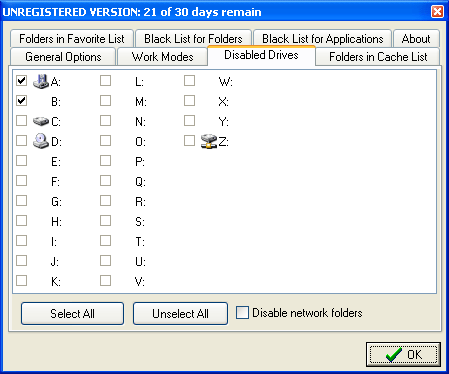Enable the C: drive checkbox
Image resolution: width=449 pixels, height=374 pixels.
22,121
